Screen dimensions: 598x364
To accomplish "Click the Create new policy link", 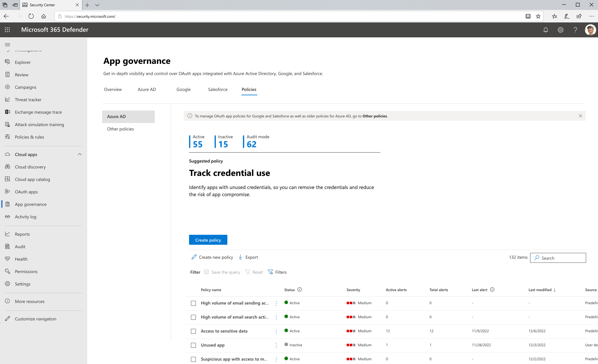I will [212, 257].
